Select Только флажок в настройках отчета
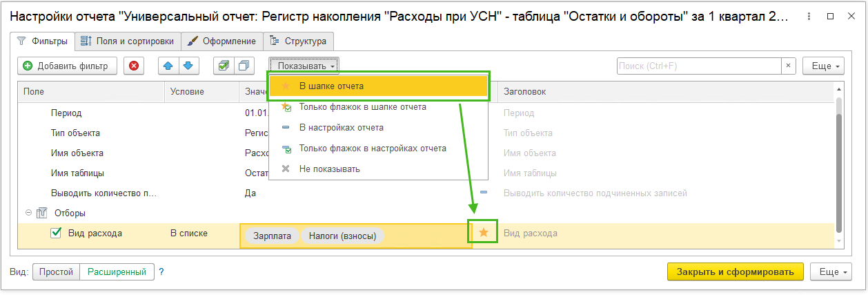 [378, 148]
